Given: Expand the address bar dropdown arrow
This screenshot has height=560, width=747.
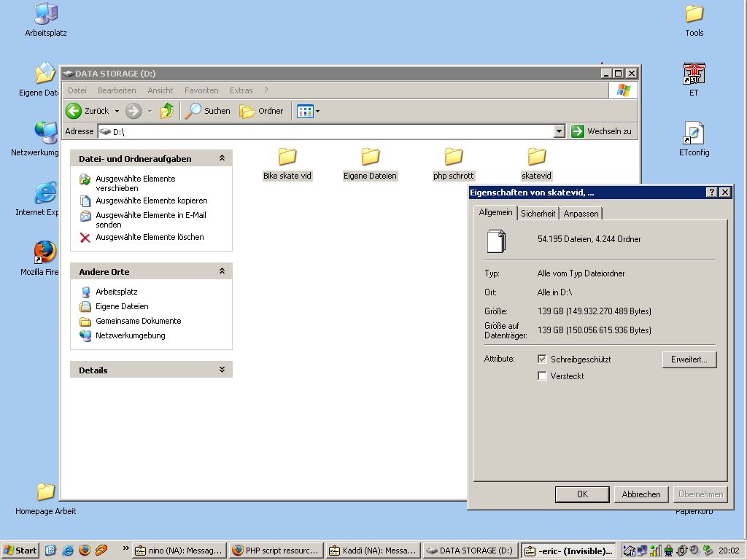Looking at the screenshot, I should click(559, 131).
